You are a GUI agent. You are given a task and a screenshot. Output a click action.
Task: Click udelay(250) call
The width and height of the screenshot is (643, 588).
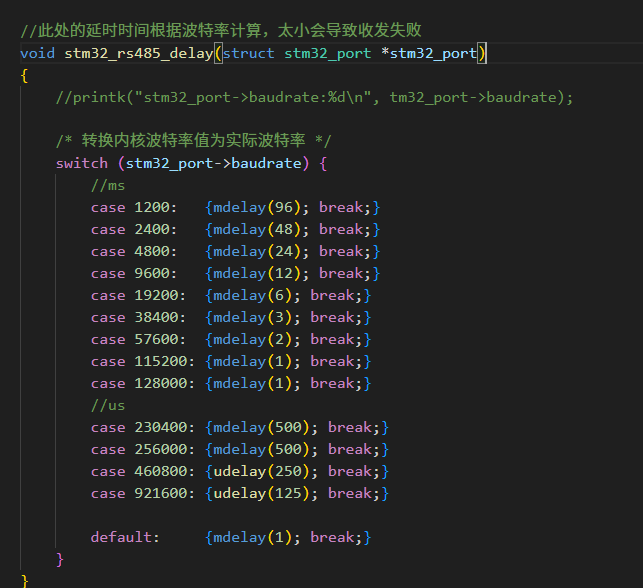tap(262, 472)
